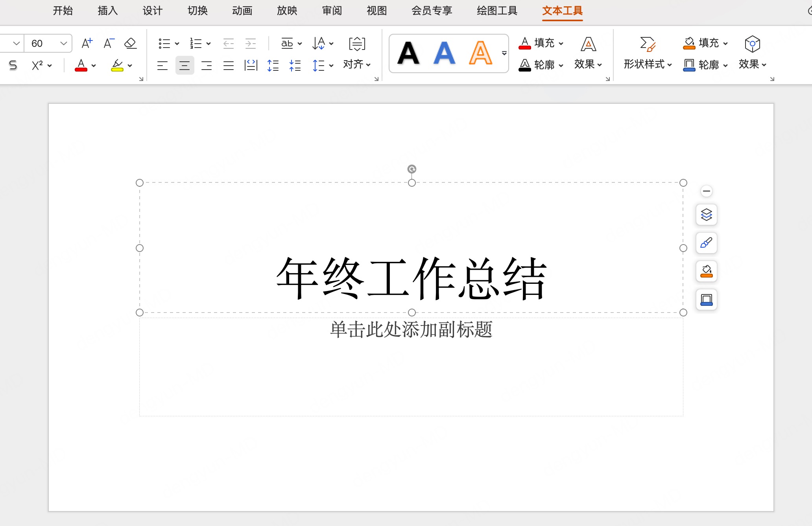Select the 文本工具 tab
Screen dimensions: 812x526
tap(563, 11)
